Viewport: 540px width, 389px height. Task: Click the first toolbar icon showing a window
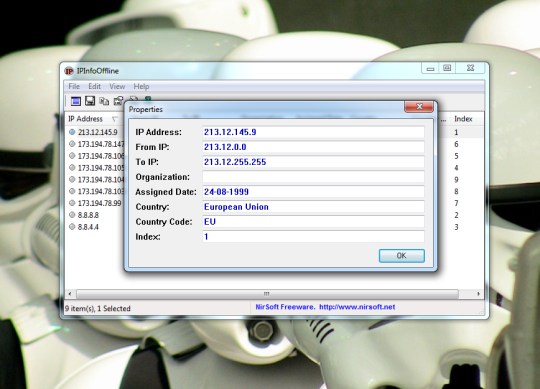tap(76, 101)
